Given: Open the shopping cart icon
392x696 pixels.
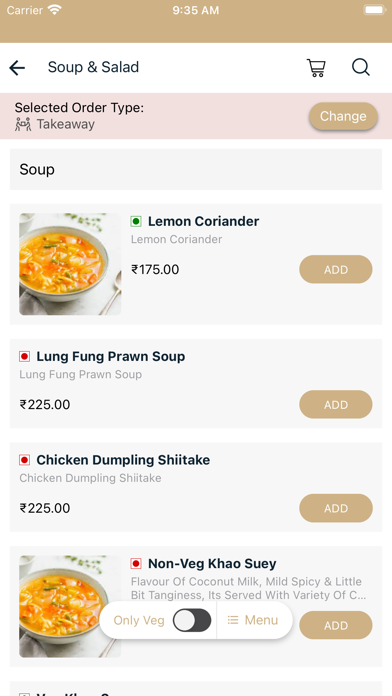Looking at the screenshot, I should coord(316,68).
